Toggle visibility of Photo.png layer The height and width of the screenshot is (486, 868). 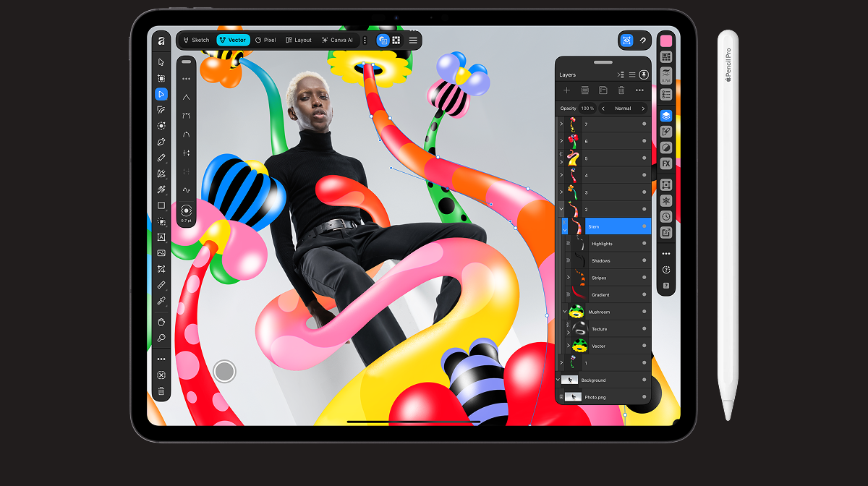[x=644, y=397]
